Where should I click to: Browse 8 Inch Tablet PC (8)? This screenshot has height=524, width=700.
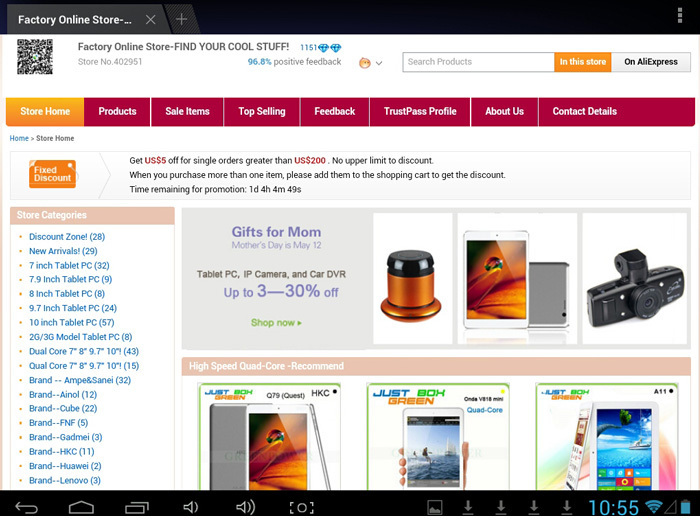coord(67,294)
